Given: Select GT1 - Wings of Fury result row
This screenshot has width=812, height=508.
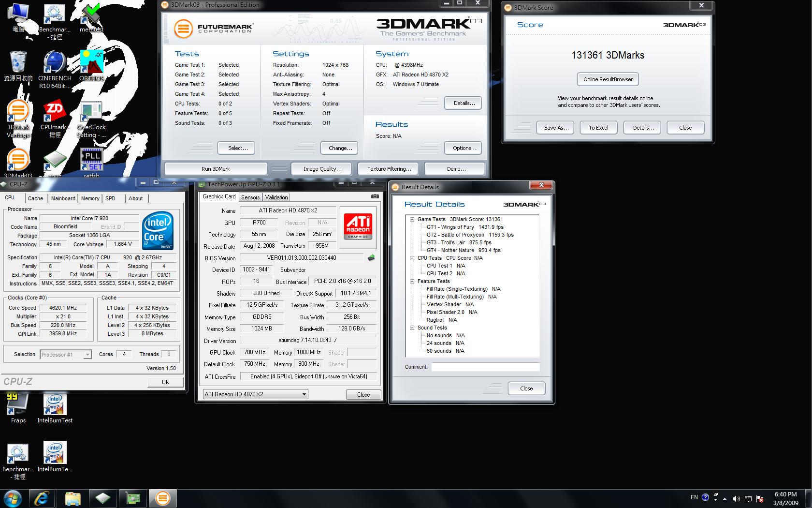Looking at the screenshot, I should click(x=465, y=227).
